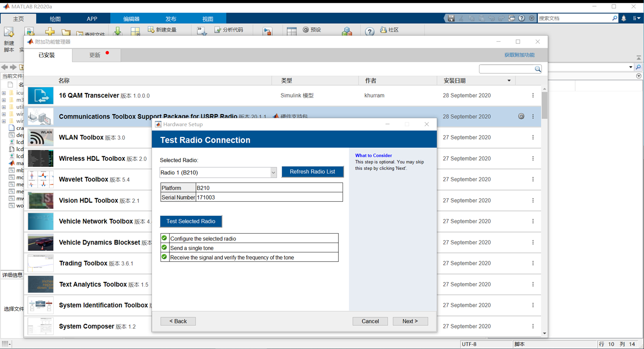644x349 pixels.
Task: Expand the first folder in the file tree
Action: click(x=4, y=93)
